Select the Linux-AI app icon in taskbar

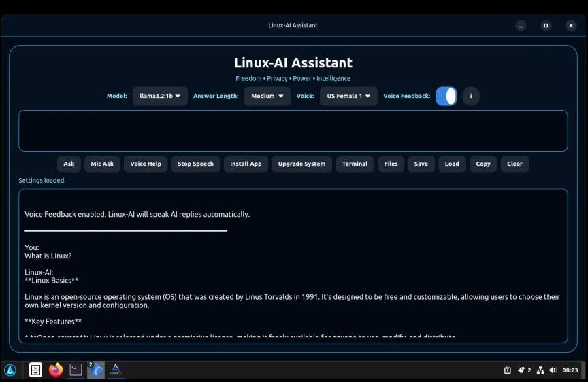tap(116, 370)
